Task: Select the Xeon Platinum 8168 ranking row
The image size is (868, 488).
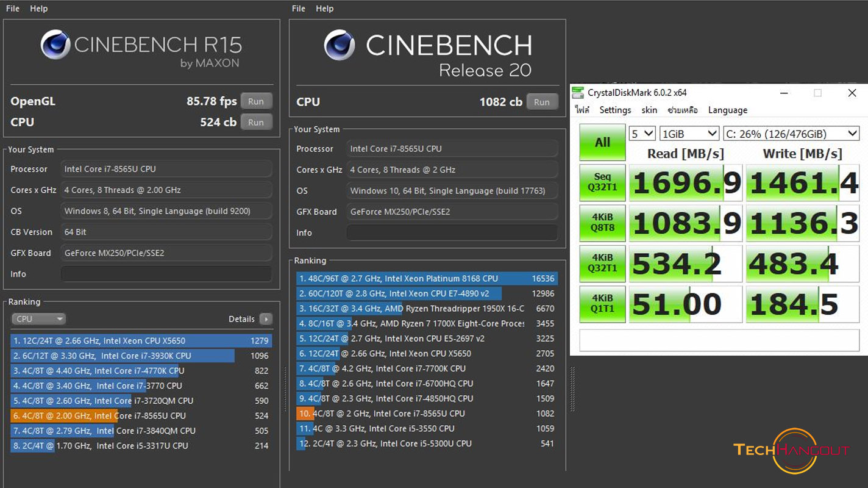Action: (427, 279)
